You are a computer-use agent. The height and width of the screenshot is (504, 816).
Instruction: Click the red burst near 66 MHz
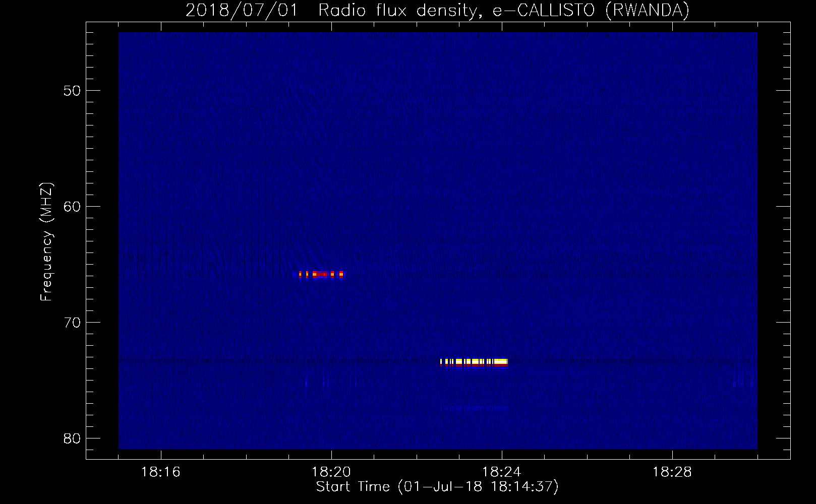click(321, 275)
